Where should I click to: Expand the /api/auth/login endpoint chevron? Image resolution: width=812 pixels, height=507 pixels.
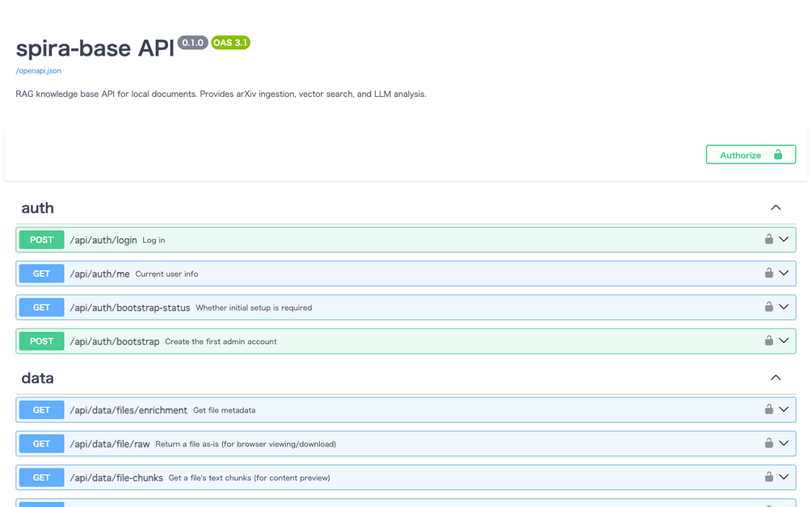784,240
